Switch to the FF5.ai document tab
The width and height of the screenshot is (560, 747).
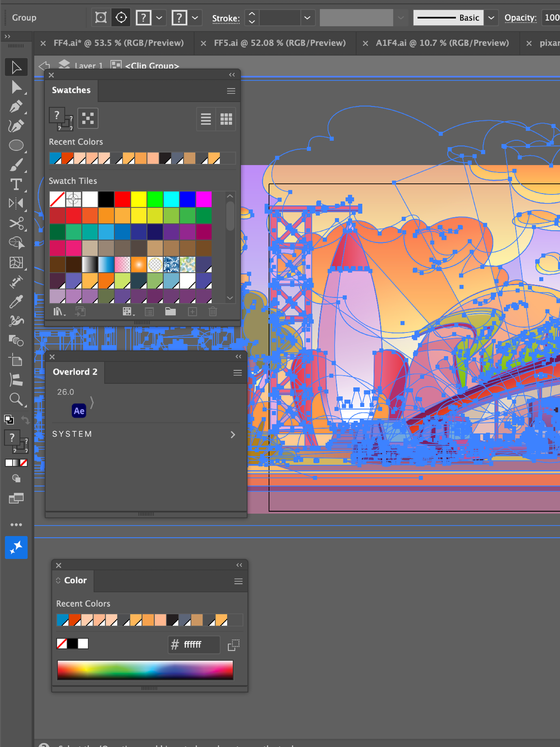point(280,43)
